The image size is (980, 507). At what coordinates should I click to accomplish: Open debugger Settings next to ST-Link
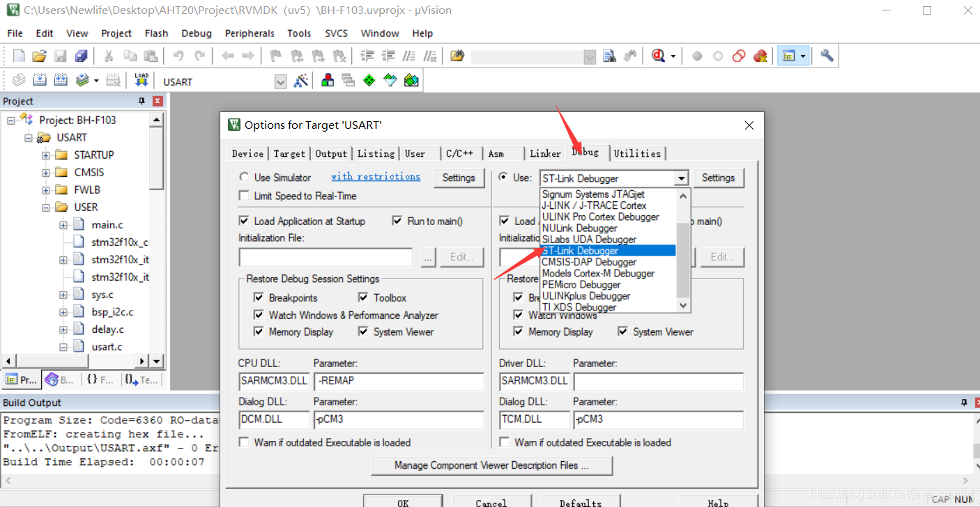[x=718, y=178]
